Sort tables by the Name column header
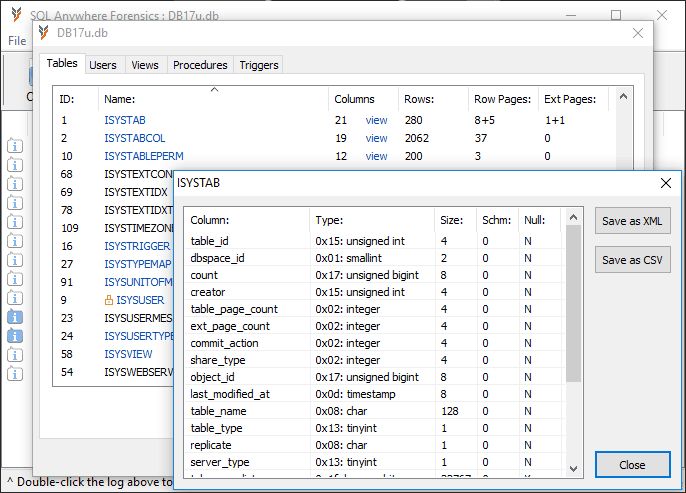Viewport: 686px width, 493px height. coord(214,99)
